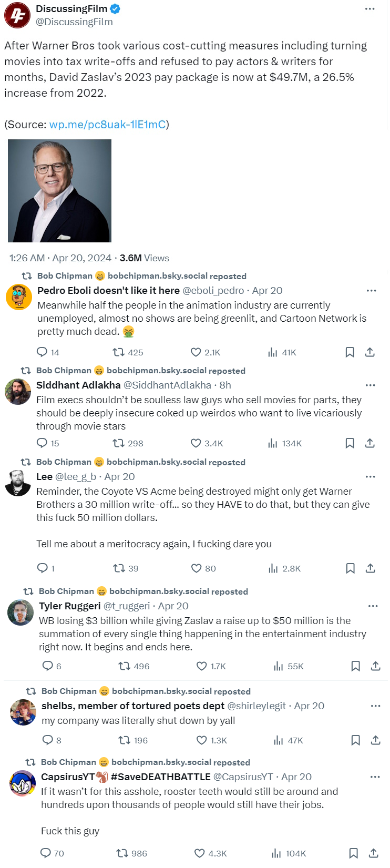Like Tyler Ruggeri's tweet

click(201, 666)
